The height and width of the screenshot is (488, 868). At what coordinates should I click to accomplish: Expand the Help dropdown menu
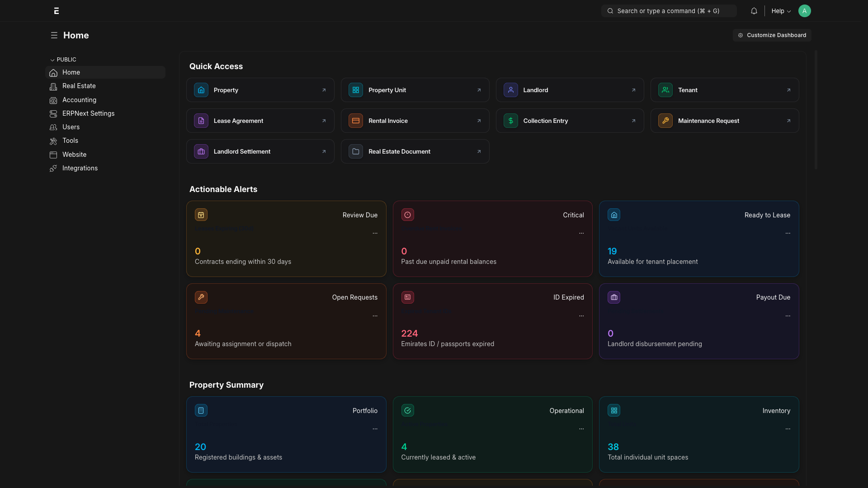tap(781, 11)
